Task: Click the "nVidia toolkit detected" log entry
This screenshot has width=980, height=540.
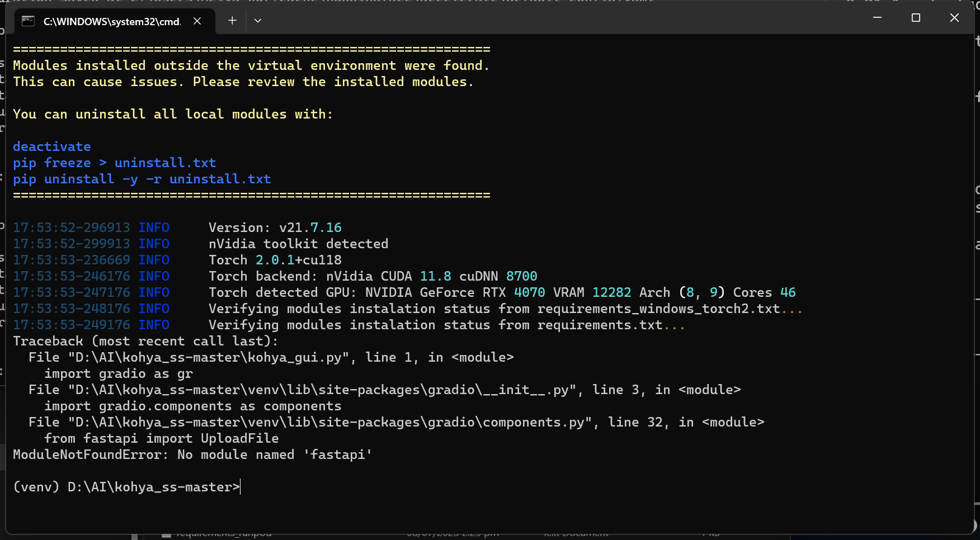Action: (298, 244)
